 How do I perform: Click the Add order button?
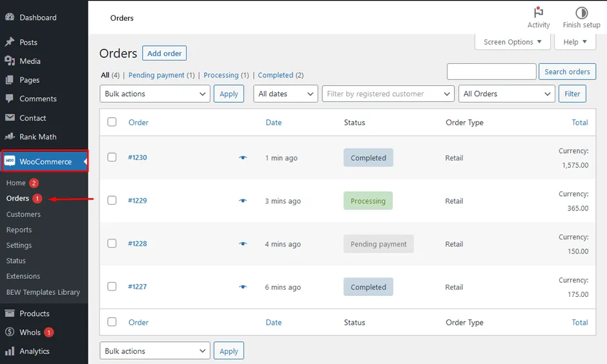pyautogui.click(x=164, y=54)
